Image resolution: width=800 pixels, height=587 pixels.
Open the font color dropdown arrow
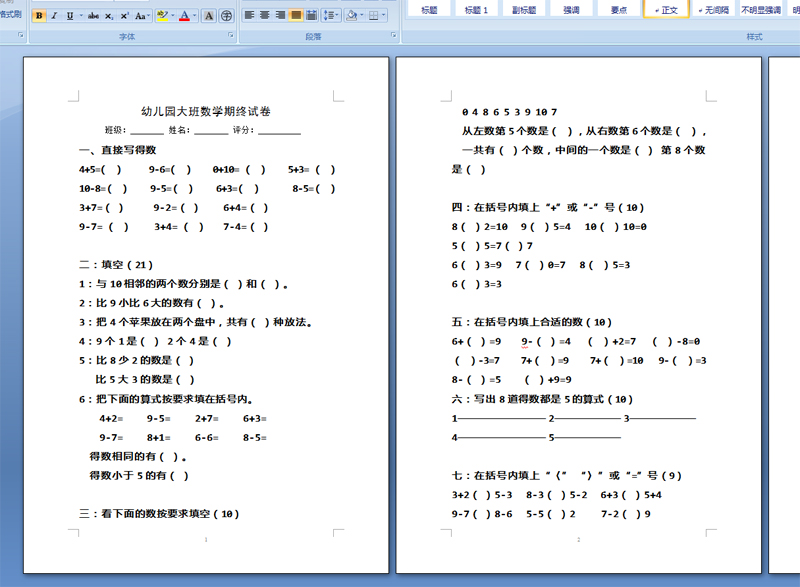pos(194,16)
